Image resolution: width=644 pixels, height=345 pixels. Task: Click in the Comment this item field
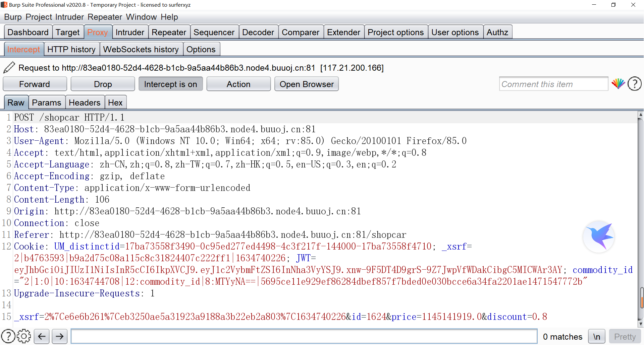pos(553,84)
